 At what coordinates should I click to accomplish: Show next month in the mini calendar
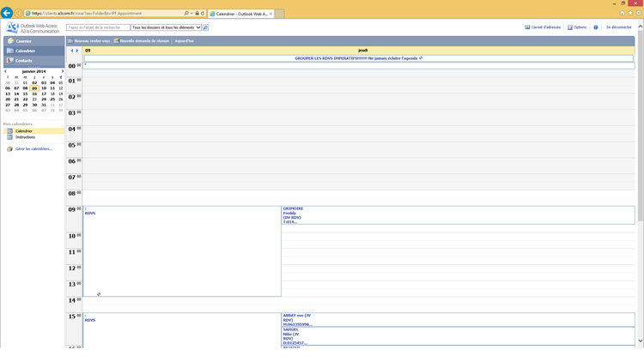click(x=62, y=71)
